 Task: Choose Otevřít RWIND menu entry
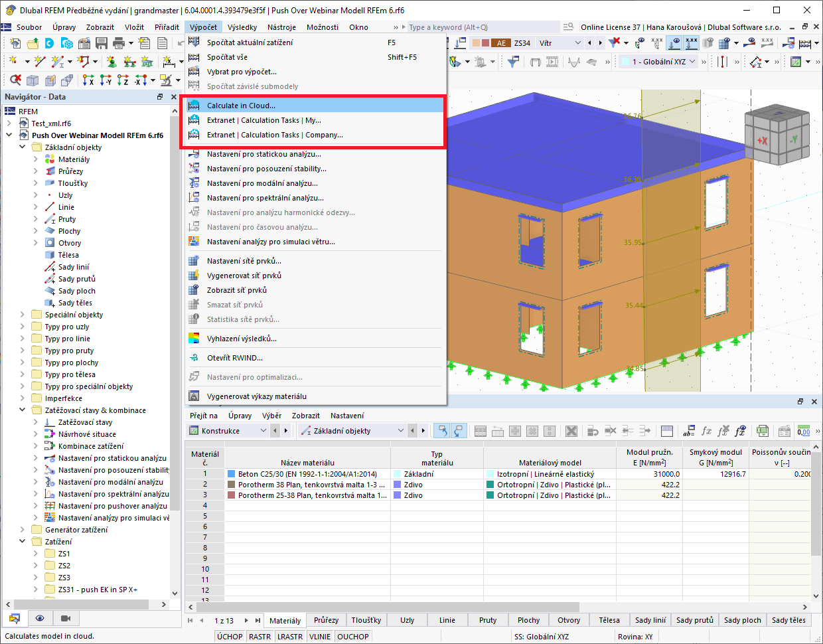(x=315, y=358)
